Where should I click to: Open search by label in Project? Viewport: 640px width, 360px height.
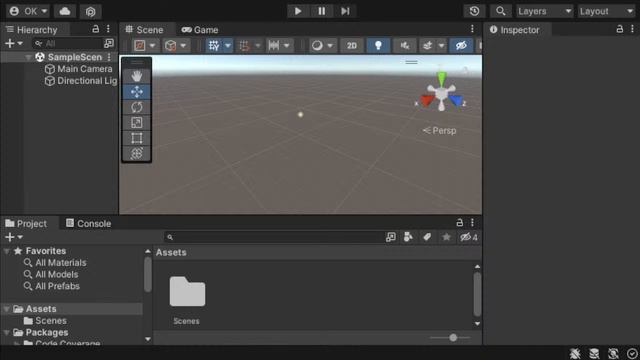[x=427, y=237]
